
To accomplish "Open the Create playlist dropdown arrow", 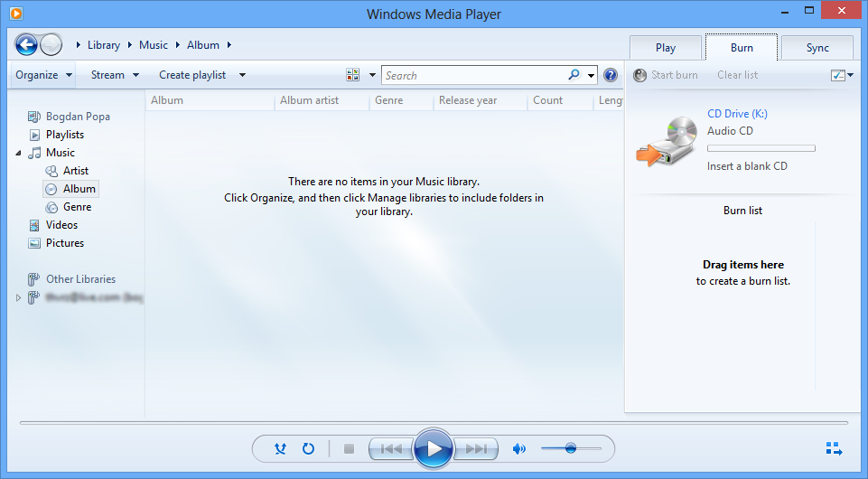I will (x=242, y=75).
